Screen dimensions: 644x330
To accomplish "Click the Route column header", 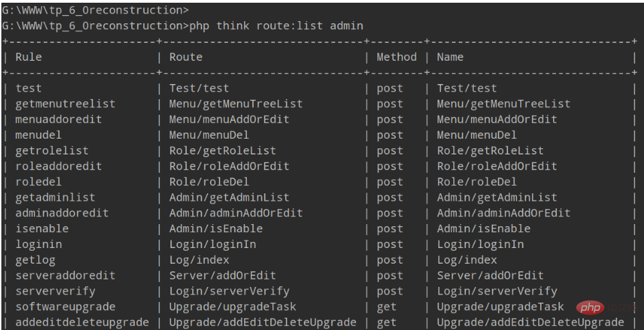I will coord(186,57).
